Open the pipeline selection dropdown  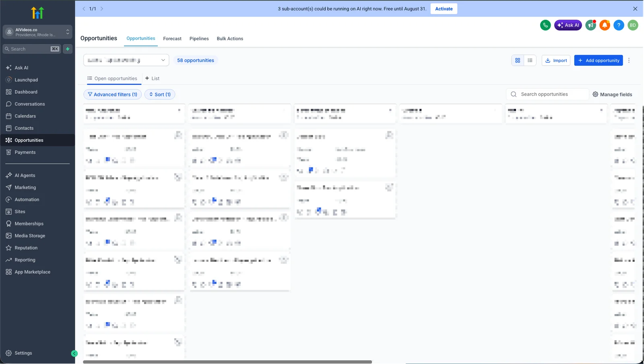(x=126, y=60)
